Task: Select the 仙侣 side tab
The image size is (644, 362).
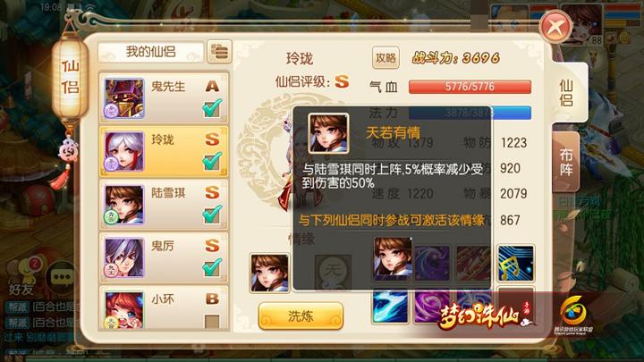Action: pos(569,93)
